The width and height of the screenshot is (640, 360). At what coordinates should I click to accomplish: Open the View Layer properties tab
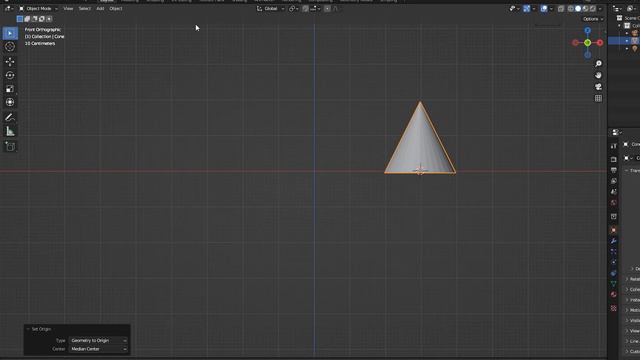click(613, 181)
